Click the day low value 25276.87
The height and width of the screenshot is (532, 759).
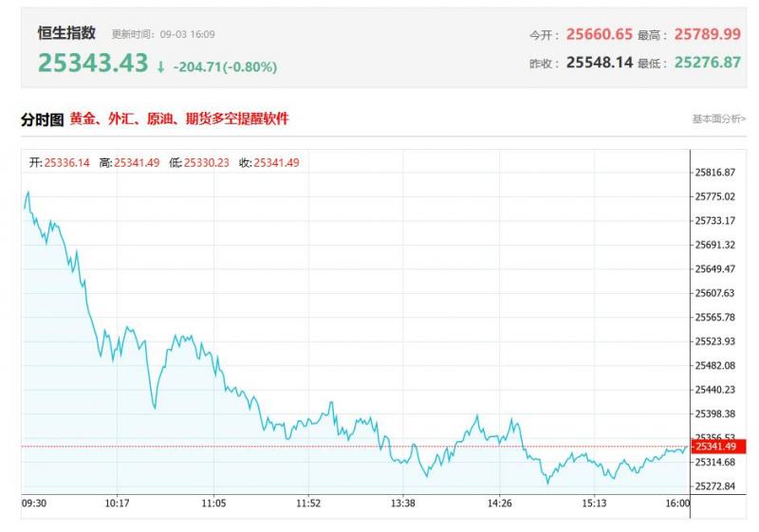(707, 63)
